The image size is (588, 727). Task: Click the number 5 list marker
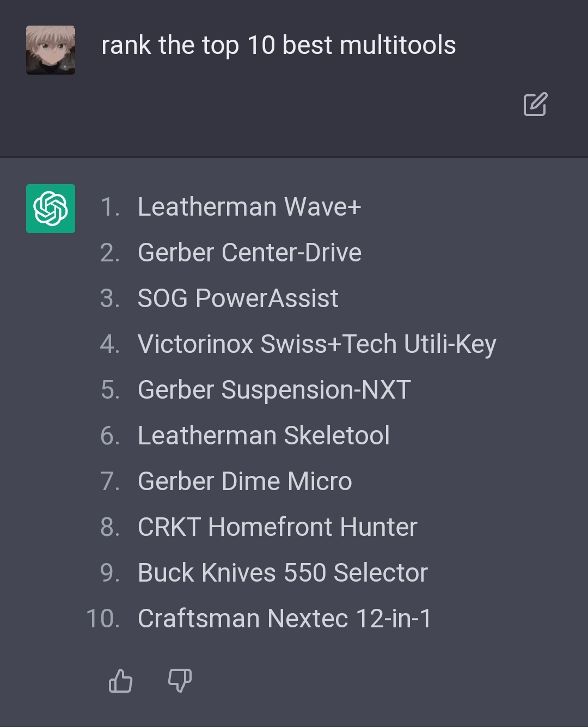tap(110, 390)
